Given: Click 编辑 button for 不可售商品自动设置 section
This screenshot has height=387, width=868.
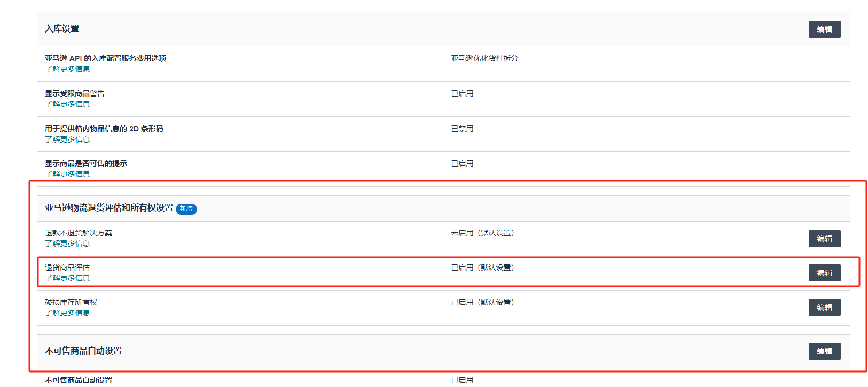Looking at the screenshot, I should [x=824, y=351].
